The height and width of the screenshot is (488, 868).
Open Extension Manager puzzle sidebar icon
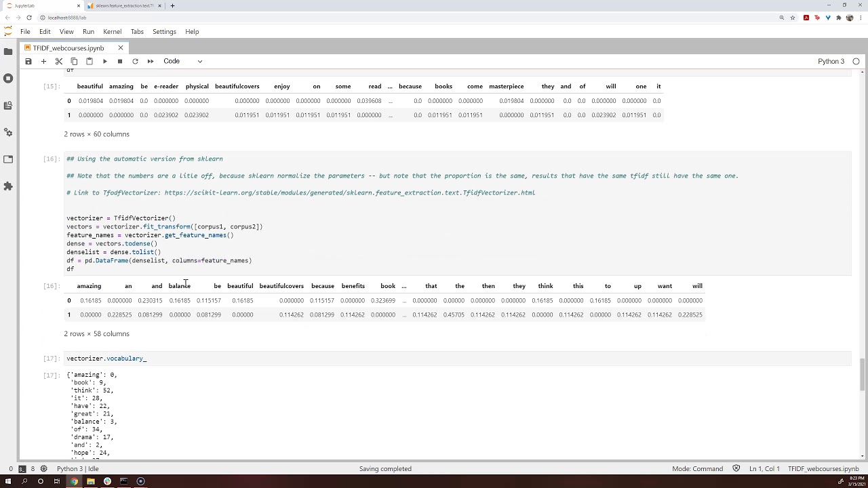point(8,186)
